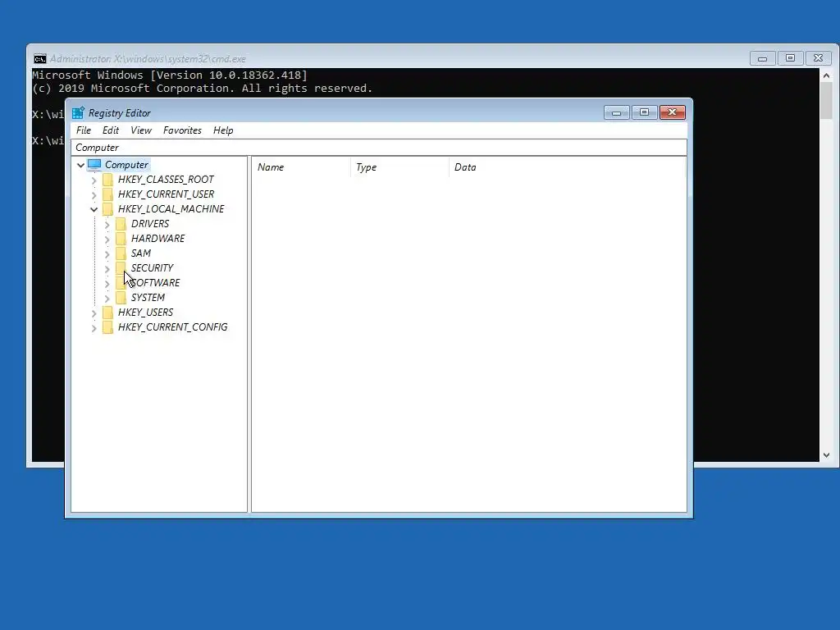Click the HKEY_CURRENT_USER folder icon
This screenshot has height=630, width=840.
coord(107,194)
